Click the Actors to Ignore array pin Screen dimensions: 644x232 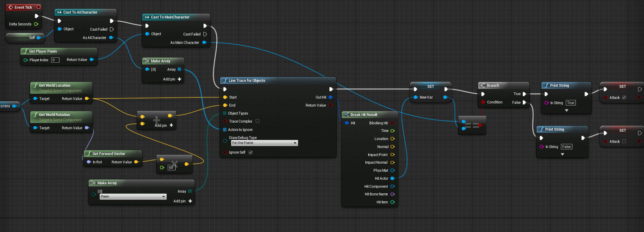pos(225,130)
